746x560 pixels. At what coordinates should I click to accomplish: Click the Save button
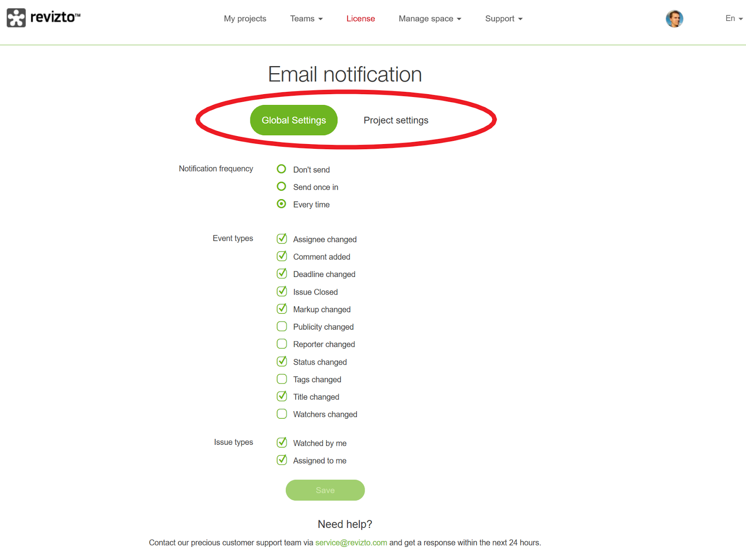click(325, 490)
